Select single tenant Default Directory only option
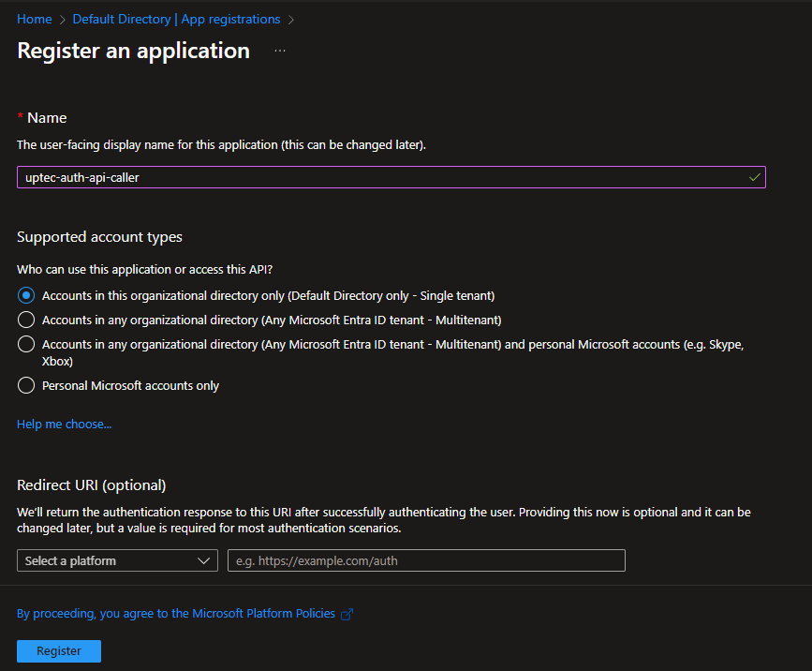812x671 pixels. [26, 295]
